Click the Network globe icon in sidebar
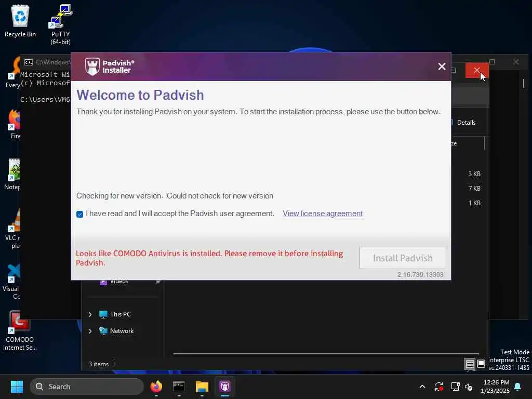Viewport: 532px width, 399px height. pyautogui.click(x=103, y=331)
